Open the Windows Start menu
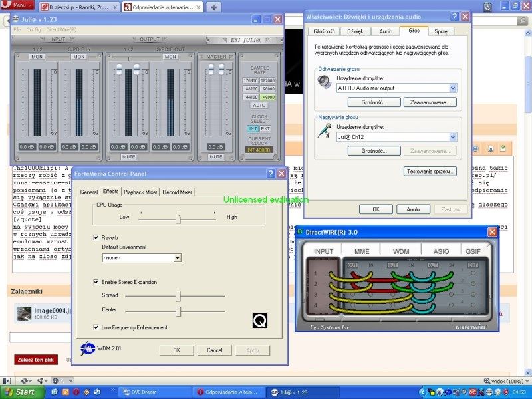 coord(23,392)
